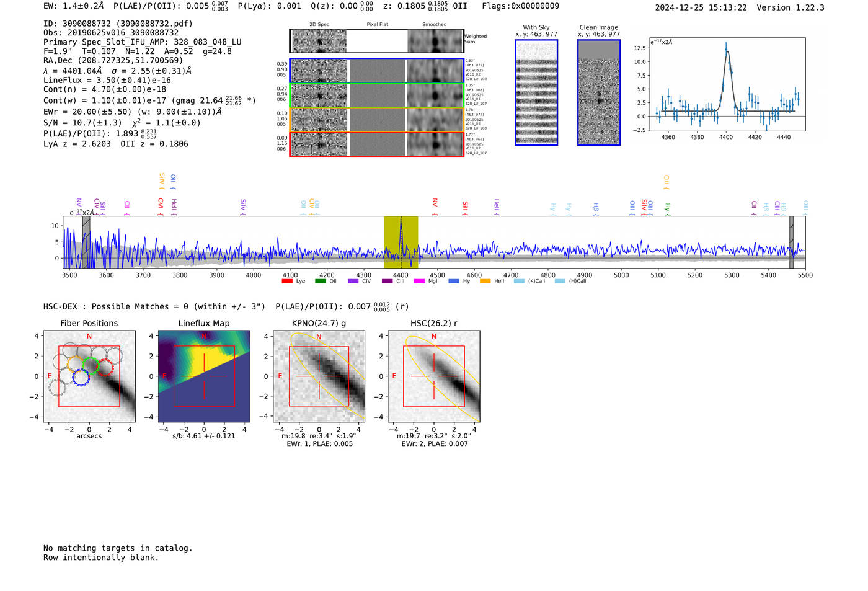Open the Fiber Positions image panel

89,376
